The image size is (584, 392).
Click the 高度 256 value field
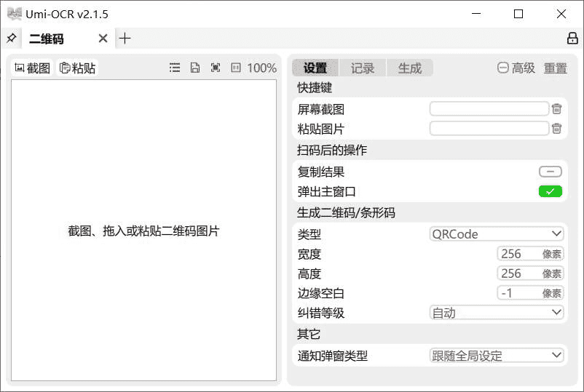530,273
